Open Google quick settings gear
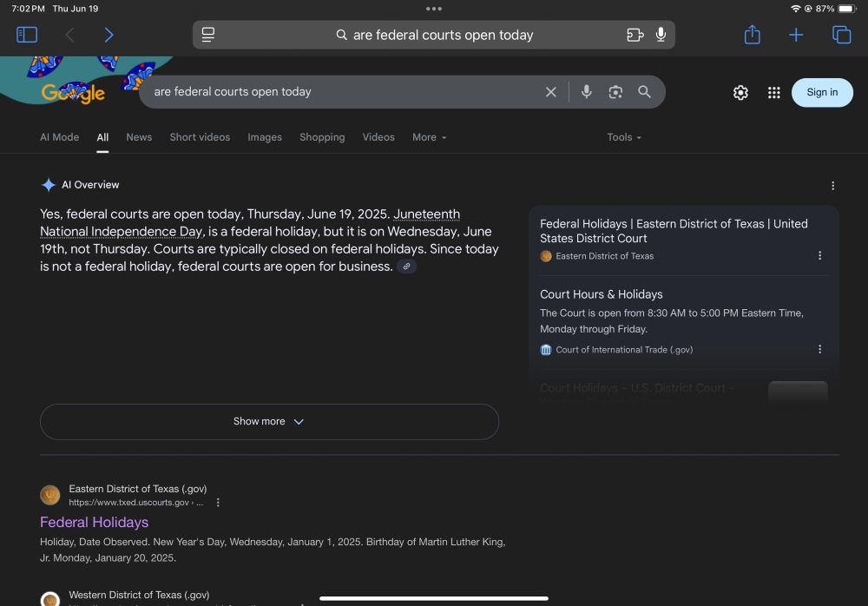 pyautogui.click(x=740, y=93)
